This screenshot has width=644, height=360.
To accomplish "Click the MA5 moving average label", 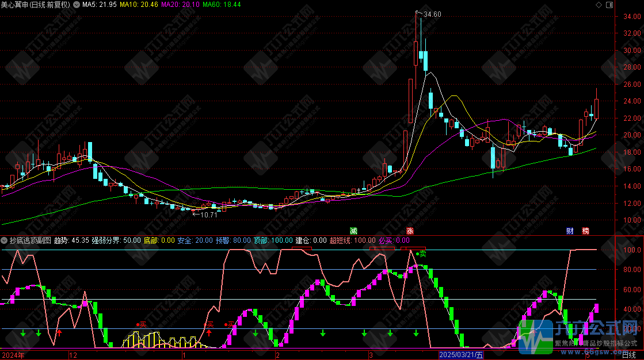I will click(x=100, y=5).
